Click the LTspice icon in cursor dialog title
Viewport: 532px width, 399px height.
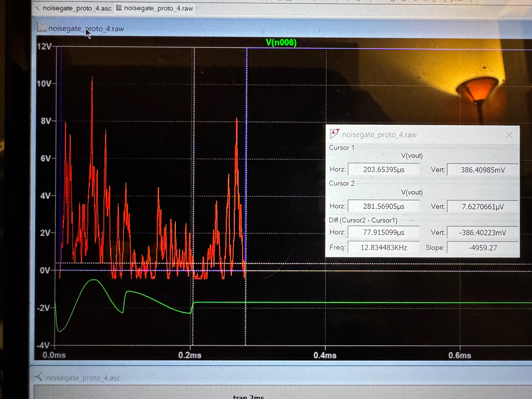335,134
